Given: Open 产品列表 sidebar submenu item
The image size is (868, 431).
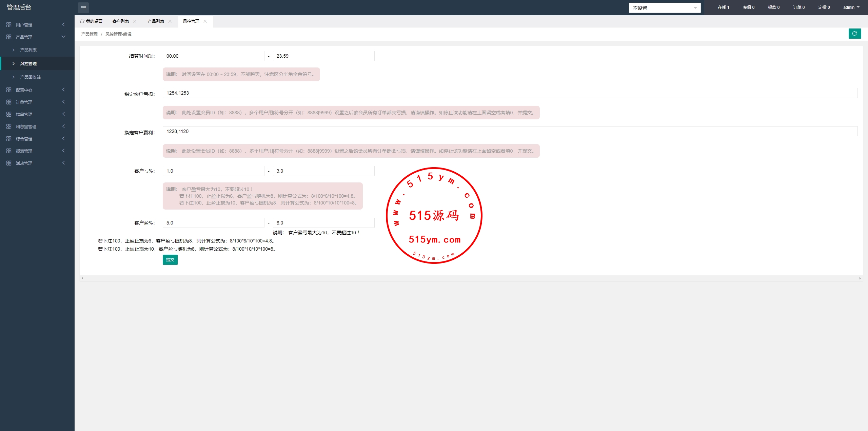Looking at the screenshot, I should (x=28, y=50).
